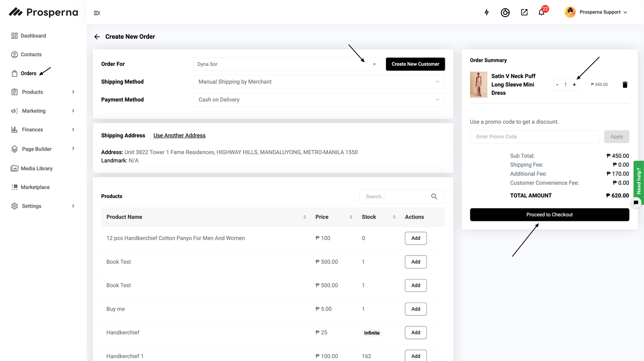Expand the Page Builder submenu chevron

click(73, 149)
